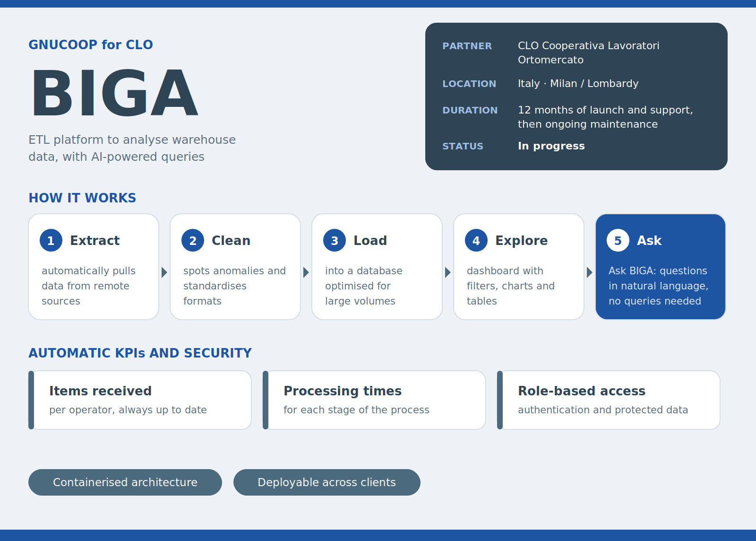Click the Load step title
Viewport: 756px width, 541px height.
[370, 241]
